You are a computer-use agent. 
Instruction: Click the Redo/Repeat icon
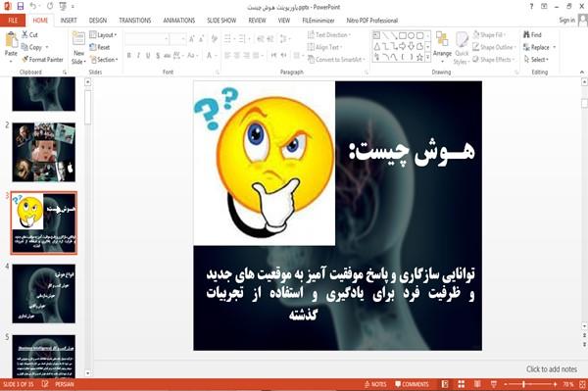pyautogui.click(x=50, y=6)
